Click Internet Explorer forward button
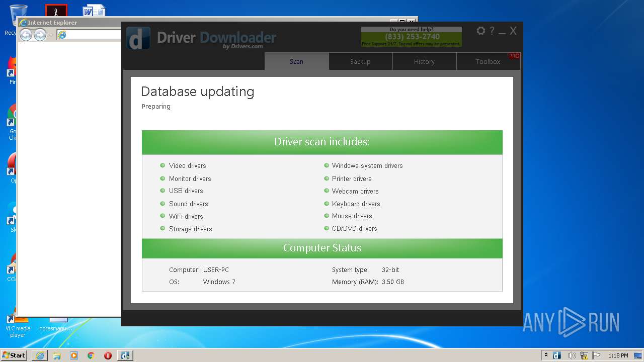 pyautogui.click(x=40, y=35)
